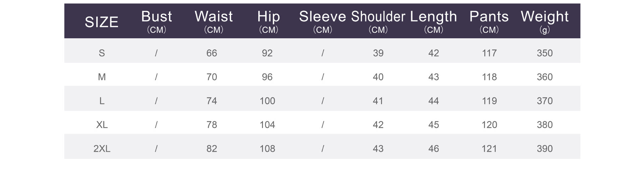This screenshot has width=644, height=184.
Task: Select weight value 390 in row 2XL
Action: pos(545,148)
